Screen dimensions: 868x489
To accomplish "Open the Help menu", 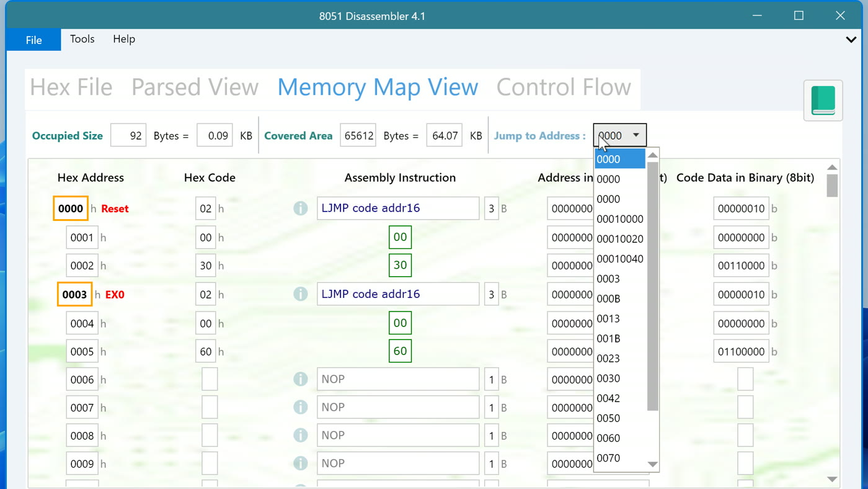I will point(124,39).
